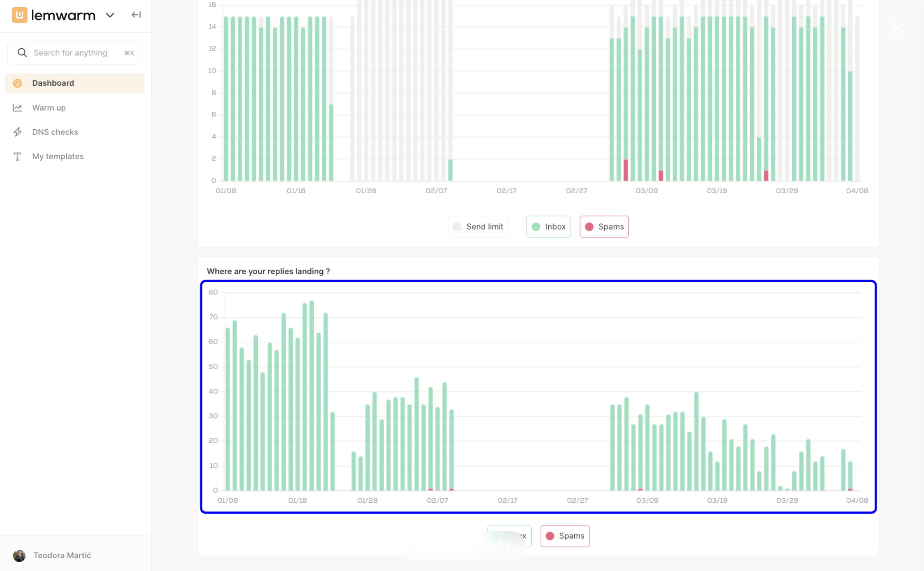Open Teodora Martić account menu
Image resolution: width=924 pixels, height=571 pixels.
click(x=62, y=555)
